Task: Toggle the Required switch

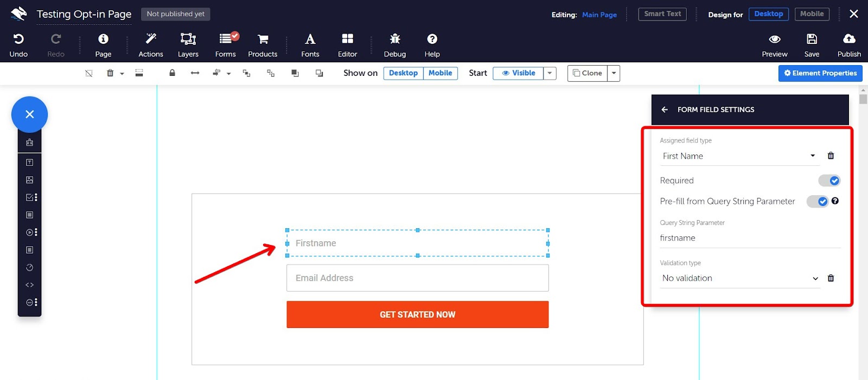Action: [829, 181]
